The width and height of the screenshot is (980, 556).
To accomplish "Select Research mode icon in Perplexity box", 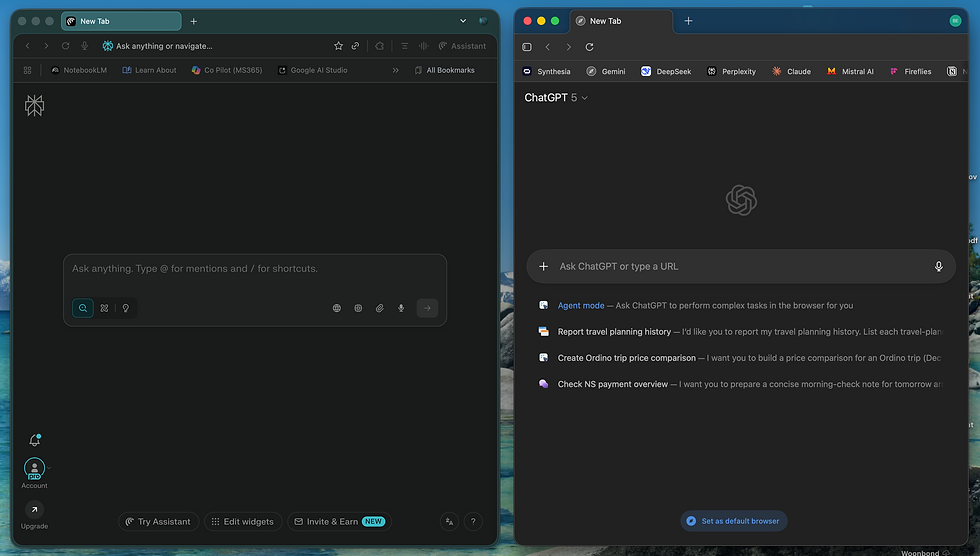I will click(x=104, y=308).
